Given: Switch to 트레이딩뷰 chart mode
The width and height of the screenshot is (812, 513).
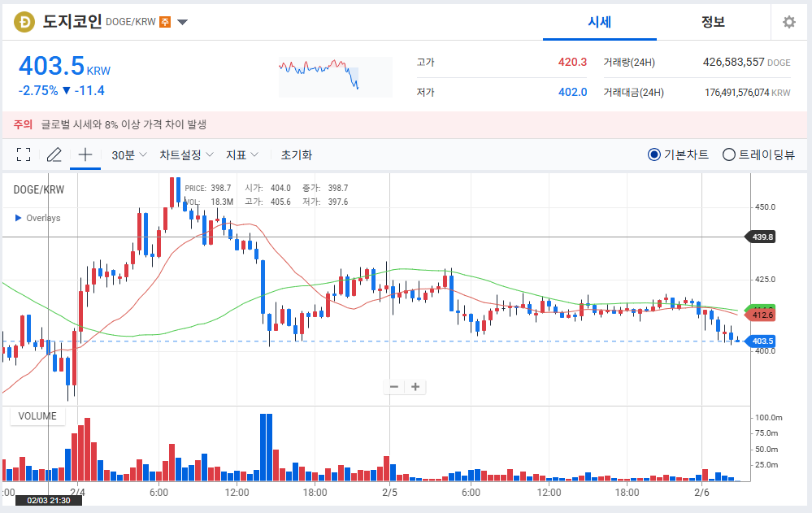Looking at the screenshot, I should pos(727,154).
